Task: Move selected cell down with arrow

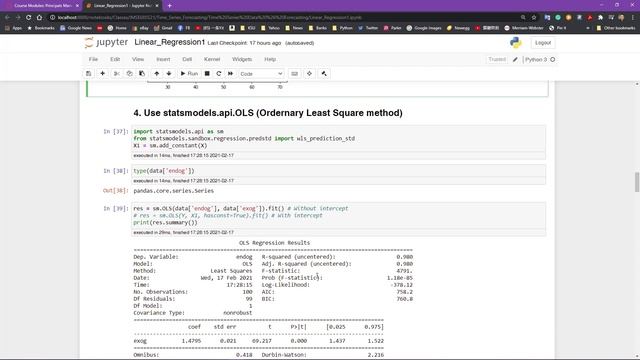Action: (169, 73)
